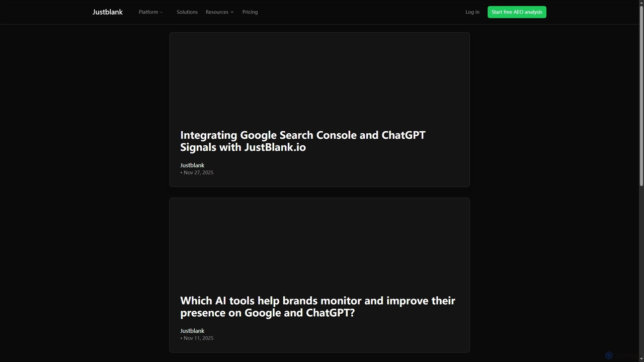Expand the Platform dropdown menu
Viewport: 644px width, 362px height.
pos(150,12)
